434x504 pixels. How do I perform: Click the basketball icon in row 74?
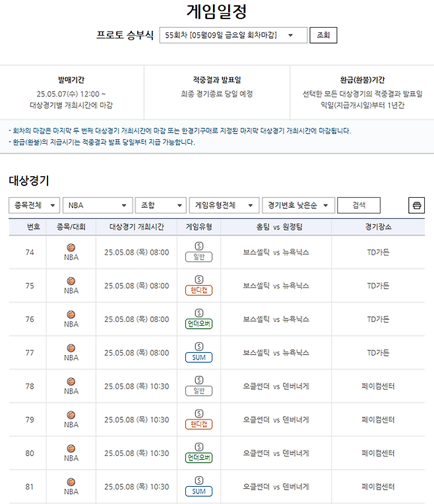point(71,247)
